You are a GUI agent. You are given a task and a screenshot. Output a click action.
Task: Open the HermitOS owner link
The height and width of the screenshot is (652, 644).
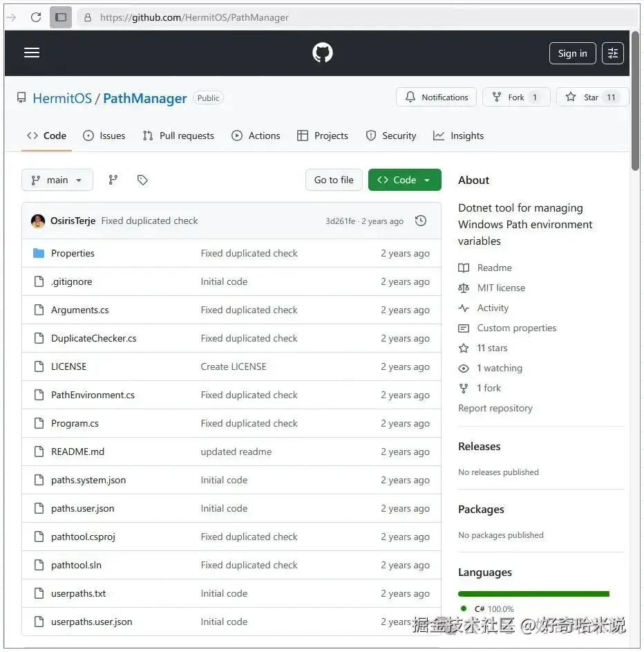(x=62, y=98)
